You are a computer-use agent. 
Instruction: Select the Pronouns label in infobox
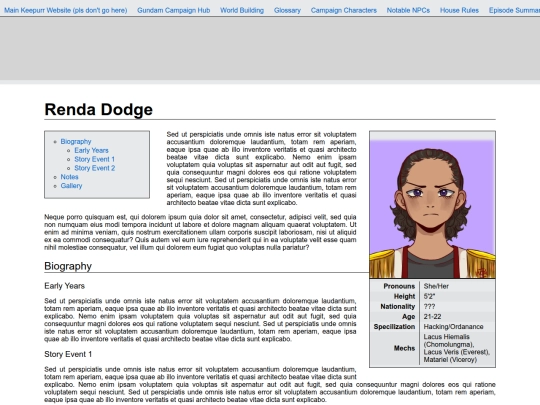tap(399, 286)
